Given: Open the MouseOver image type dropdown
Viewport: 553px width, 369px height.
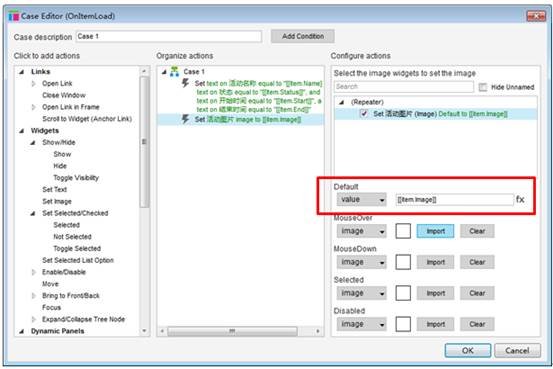Looking at the screenshot, I should pyautogui.click(x=361, y=231).
